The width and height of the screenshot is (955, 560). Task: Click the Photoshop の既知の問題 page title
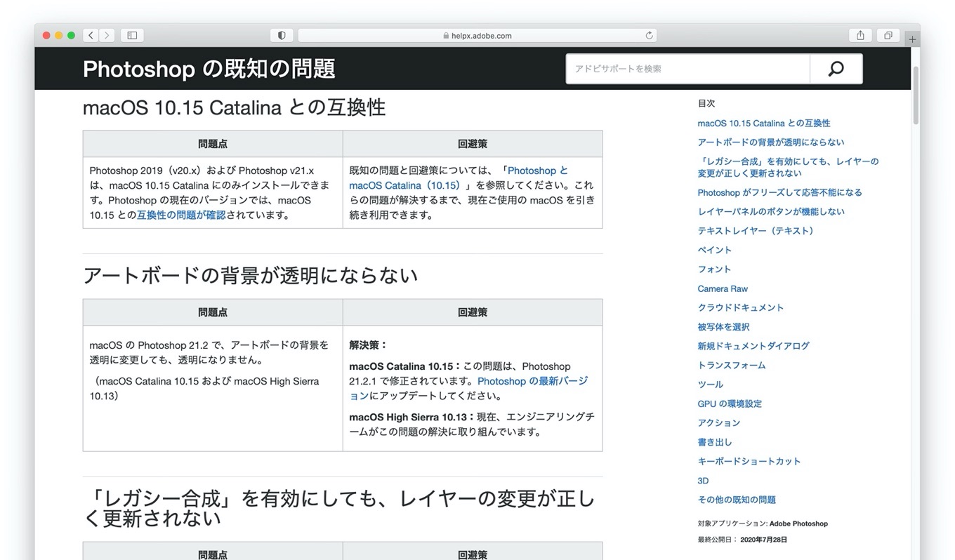pyautogui.click(x=209, y=69)
